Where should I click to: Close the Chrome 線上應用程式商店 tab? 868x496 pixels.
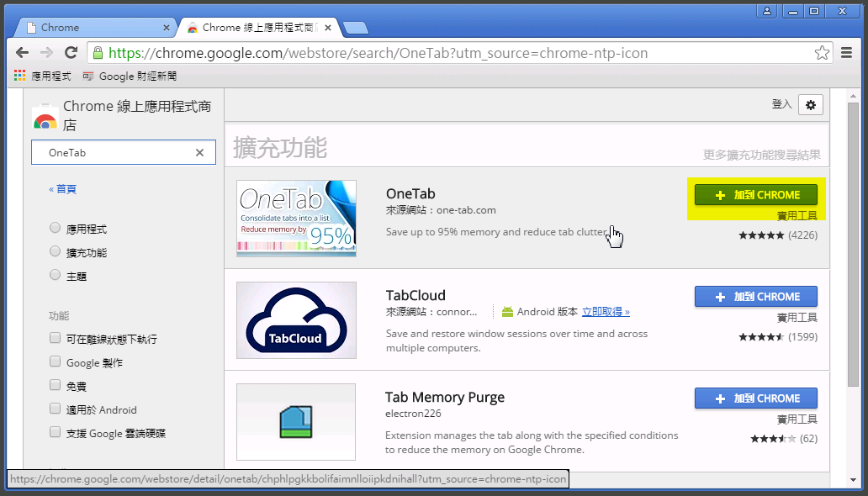click(328, 27)
